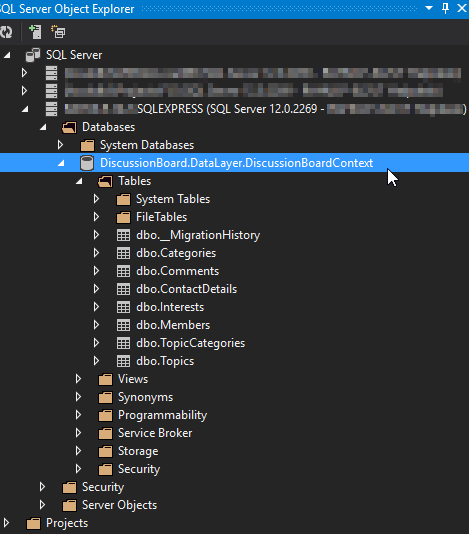
Task: Click the Programmability folder icon
Action: [105, 415]
